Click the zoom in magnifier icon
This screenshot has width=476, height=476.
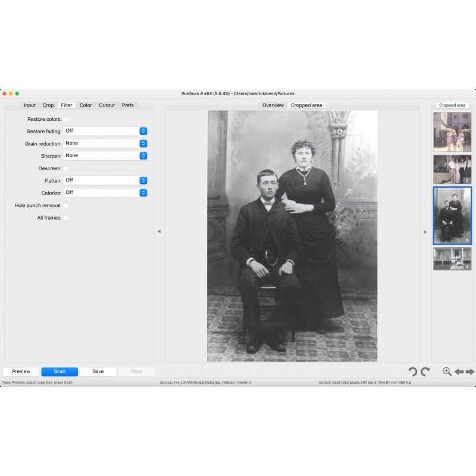click(x=447, y=372)
